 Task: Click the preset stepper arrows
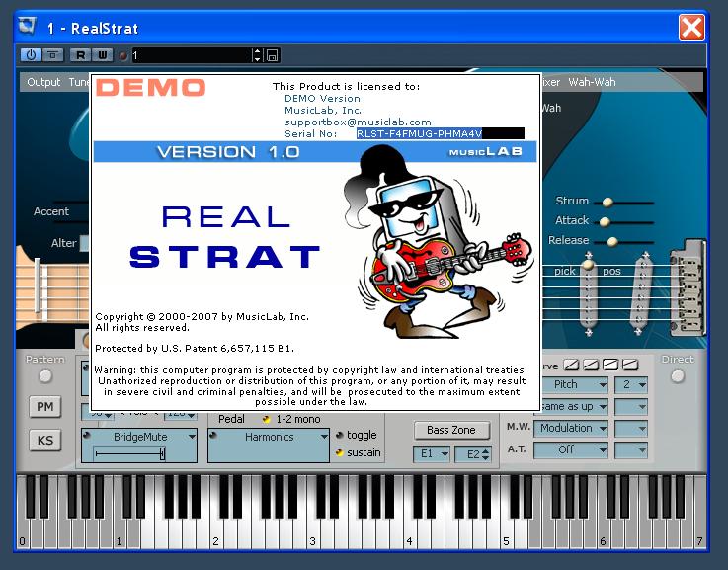(257, 55)
